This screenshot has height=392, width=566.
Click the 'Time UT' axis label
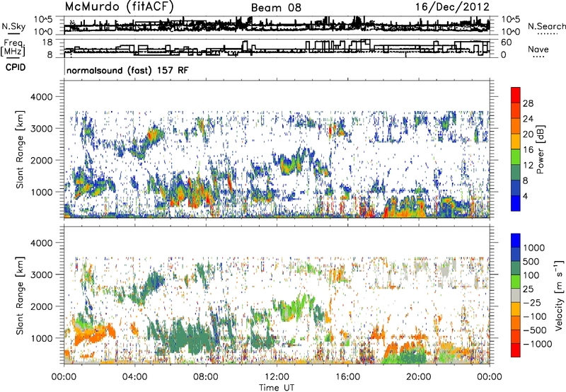(277, 388)
